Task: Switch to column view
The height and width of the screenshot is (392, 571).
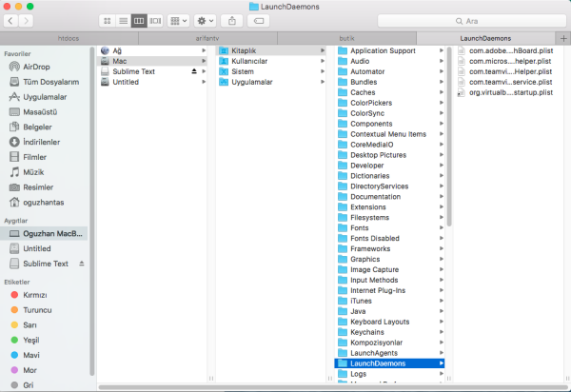Action: (139, 21)
